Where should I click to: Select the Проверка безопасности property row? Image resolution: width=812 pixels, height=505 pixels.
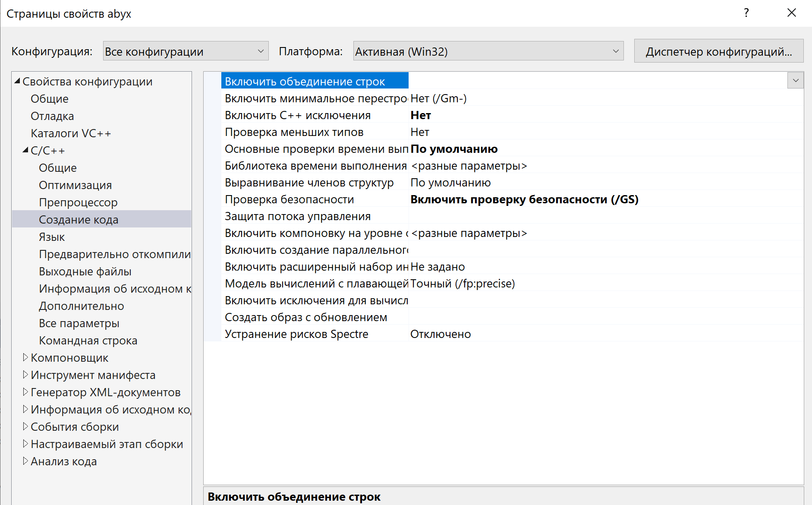(289, 199)
